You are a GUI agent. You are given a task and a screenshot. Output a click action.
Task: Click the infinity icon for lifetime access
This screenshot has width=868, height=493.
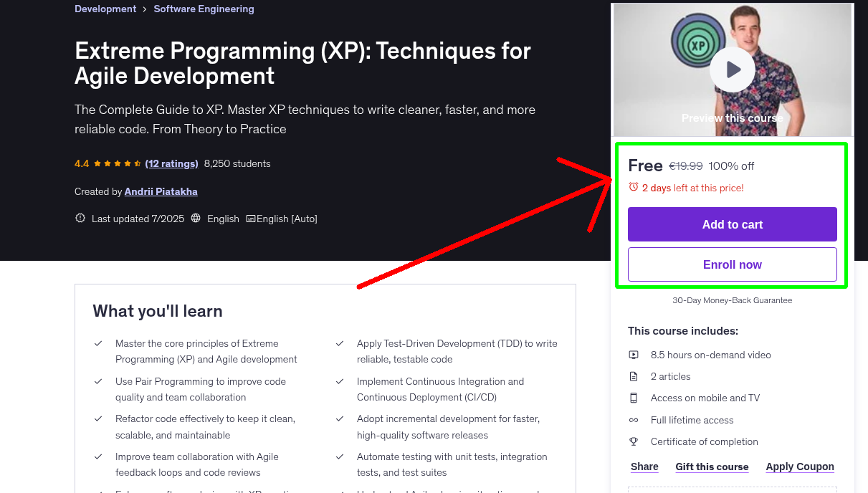634,420
